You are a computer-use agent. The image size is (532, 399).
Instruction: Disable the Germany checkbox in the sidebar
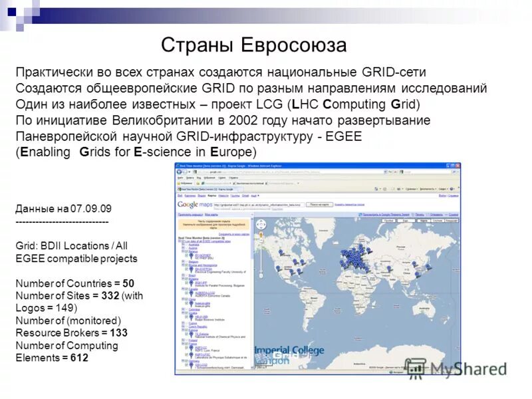[186, 360]
